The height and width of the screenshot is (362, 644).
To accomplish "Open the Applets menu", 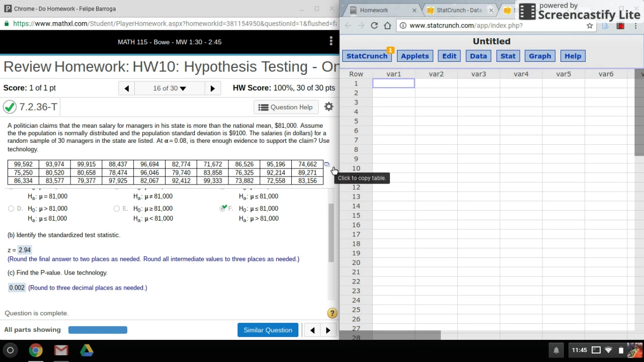I will point(415,56).
